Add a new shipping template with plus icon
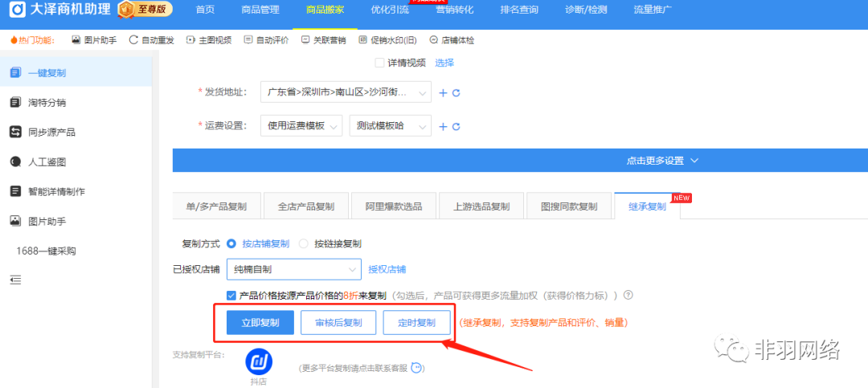The width and height of the screenshot is (868, 388). (443, 127)
